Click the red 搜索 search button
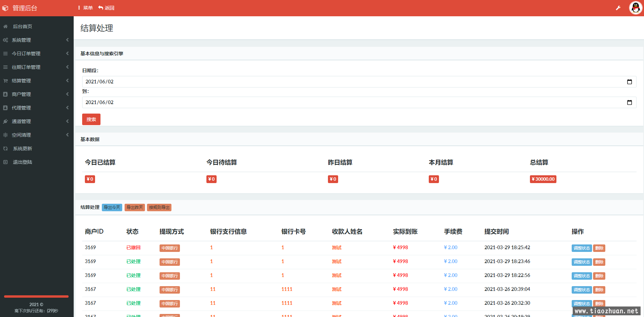Screen dimensions: 644x317 pyautogui.click(x=91, y=119)
